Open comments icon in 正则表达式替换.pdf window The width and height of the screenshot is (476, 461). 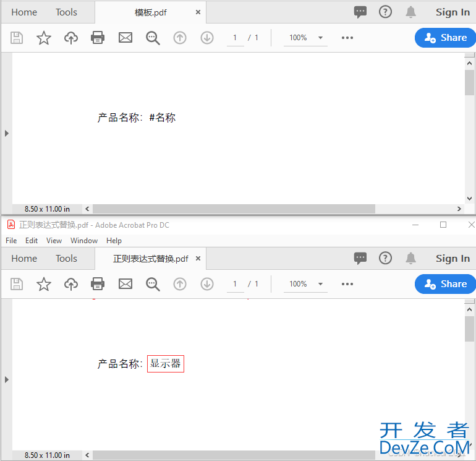360,258
